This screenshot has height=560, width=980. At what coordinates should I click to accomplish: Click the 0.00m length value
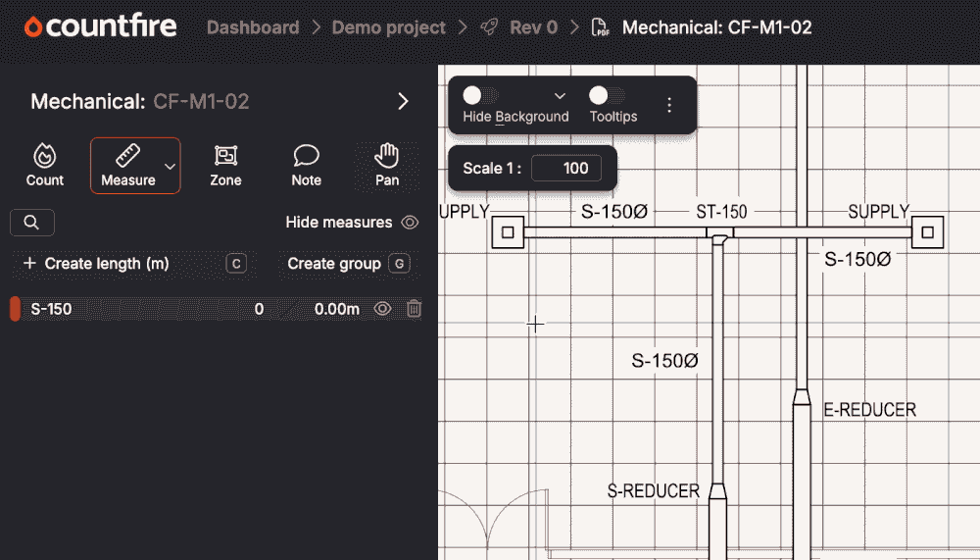(x=336, y=309)
